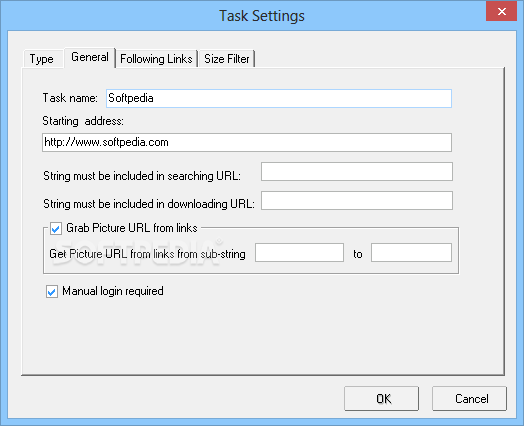This screenshot has height=426, width=524.
Task: Click the sub-string start field
Action: 299,253
